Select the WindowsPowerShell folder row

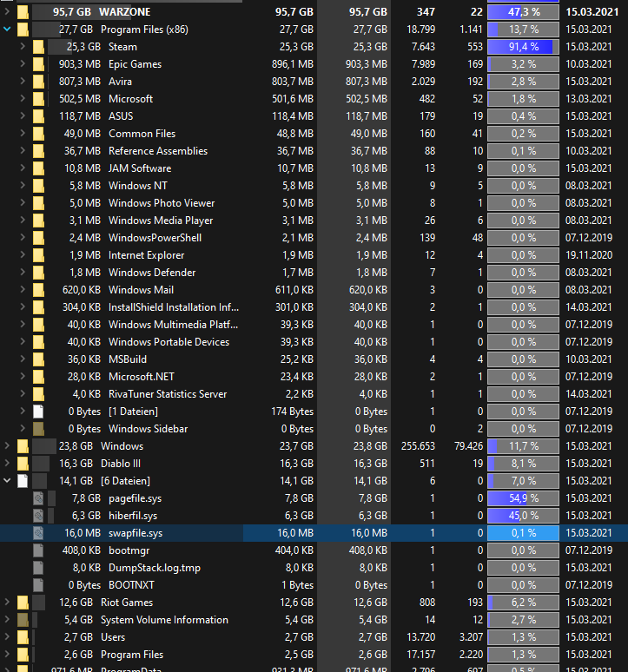pyautogui.click(x=314, y=238)
